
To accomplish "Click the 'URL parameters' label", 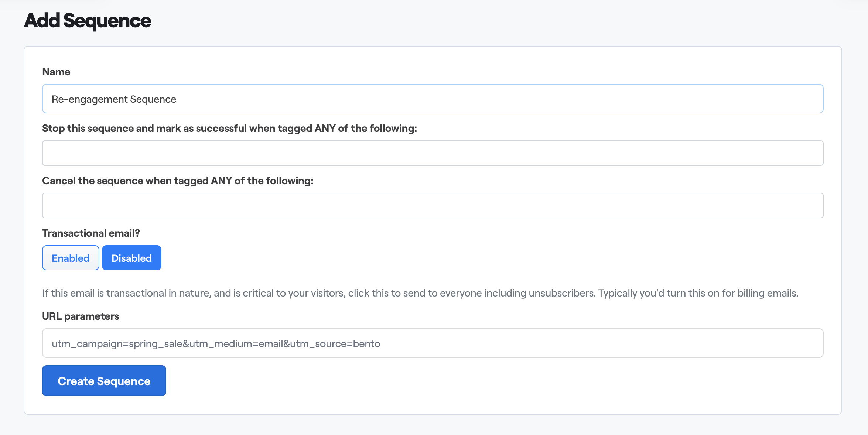I will pos(81,316).
